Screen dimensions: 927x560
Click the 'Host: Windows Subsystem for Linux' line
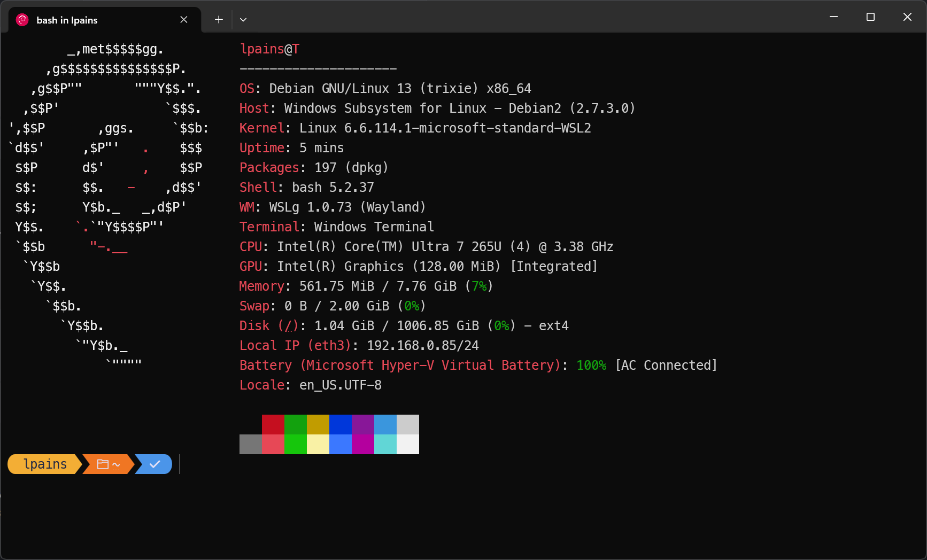tap(437, 108)
